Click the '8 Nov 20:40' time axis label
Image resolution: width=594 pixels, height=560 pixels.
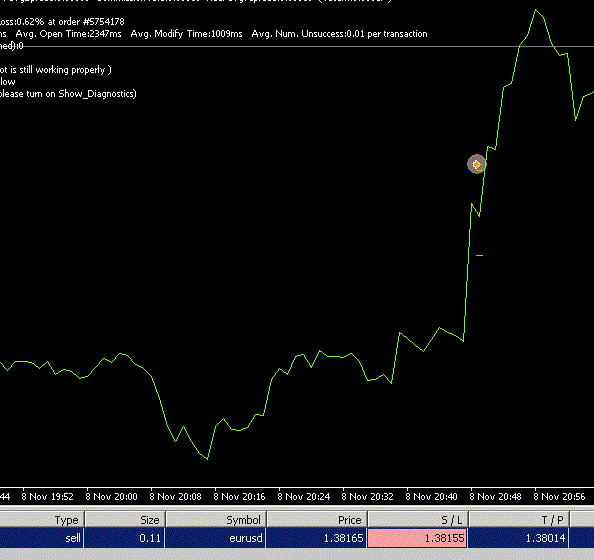coord(431,496)
